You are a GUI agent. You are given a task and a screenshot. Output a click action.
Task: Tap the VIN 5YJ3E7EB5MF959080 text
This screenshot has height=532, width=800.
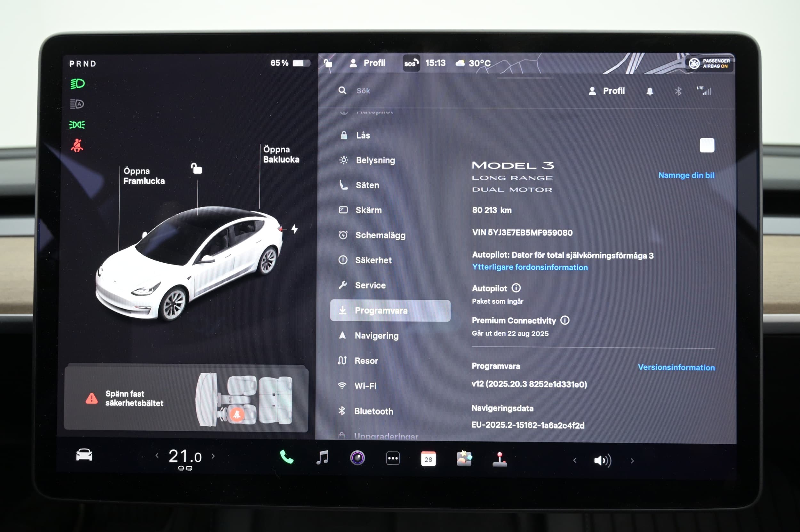522,233
